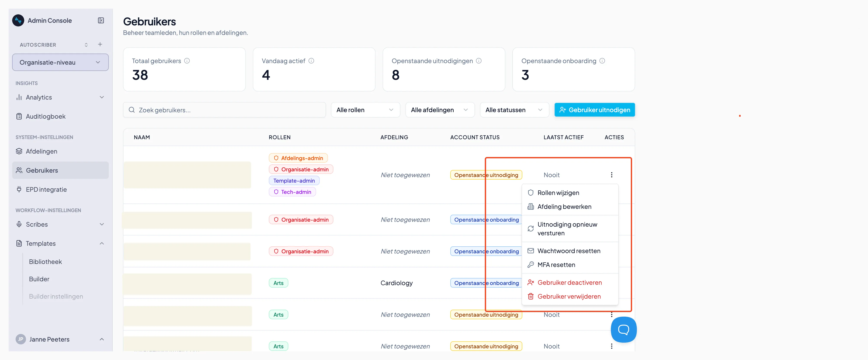Click the Tech-admin role badge

pyautogui.click(x=292, y=192)
